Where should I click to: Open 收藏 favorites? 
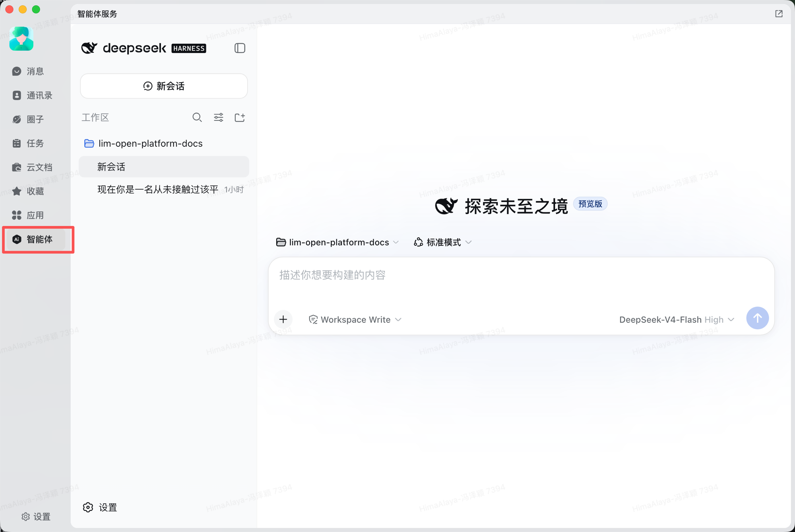pyautogui.click(x=28, y=191)
